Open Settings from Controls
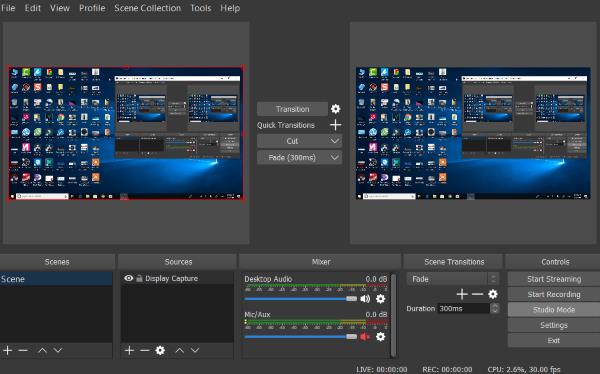The width and height of the screenshot is (600, 374). coord(554,325)
